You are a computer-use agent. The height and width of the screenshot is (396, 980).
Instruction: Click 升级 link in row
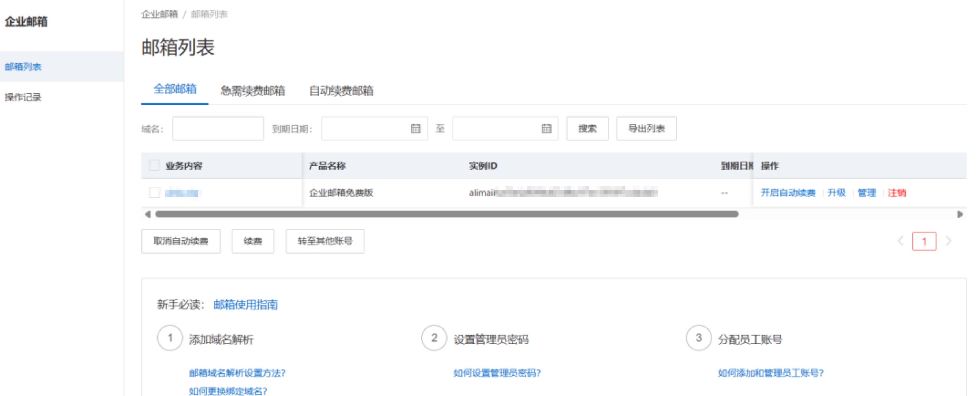tap(836, 193)
